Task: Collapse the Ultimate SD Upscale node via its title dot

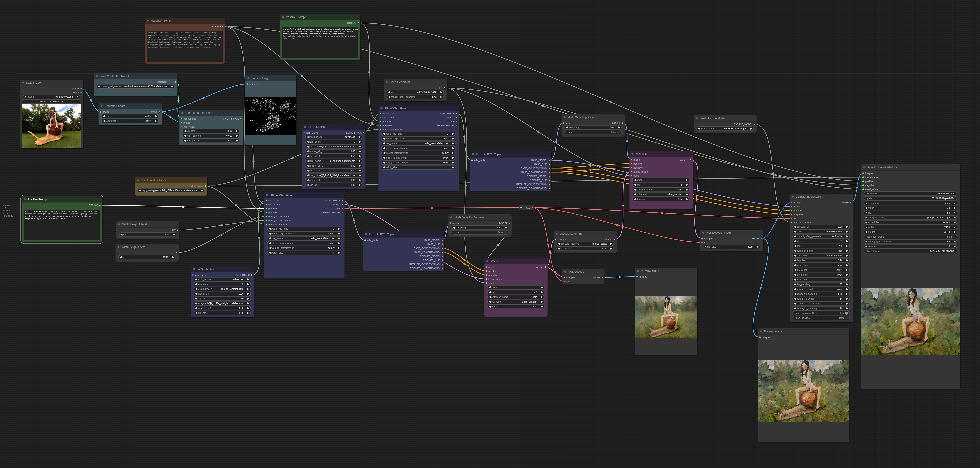Action: coord(792,197)
